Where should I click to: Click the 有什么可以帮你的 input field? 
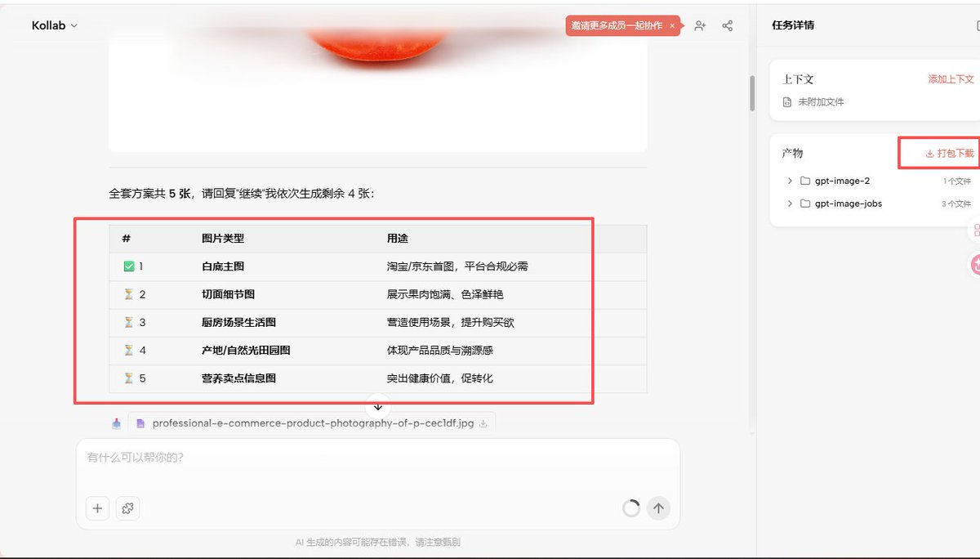[245, 459]
